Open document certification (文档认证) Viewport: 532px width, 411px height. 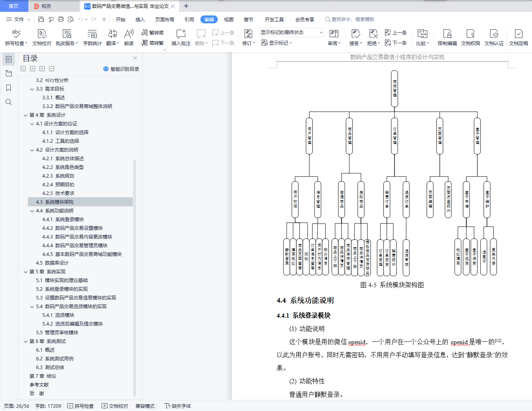pyautogui.click(x=494, y=38)
